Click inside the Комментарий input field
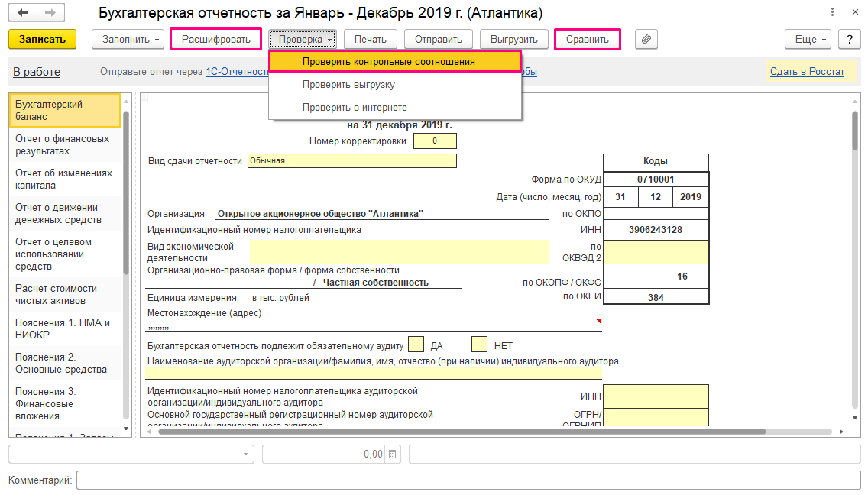Viewport: 868px width, 495px height. (306, 480)
